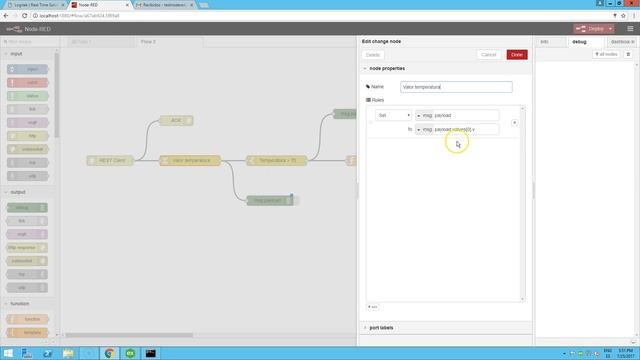Select the link node in output category
Image resolution: width=640 pixels, height=360 pixels.
27,221
